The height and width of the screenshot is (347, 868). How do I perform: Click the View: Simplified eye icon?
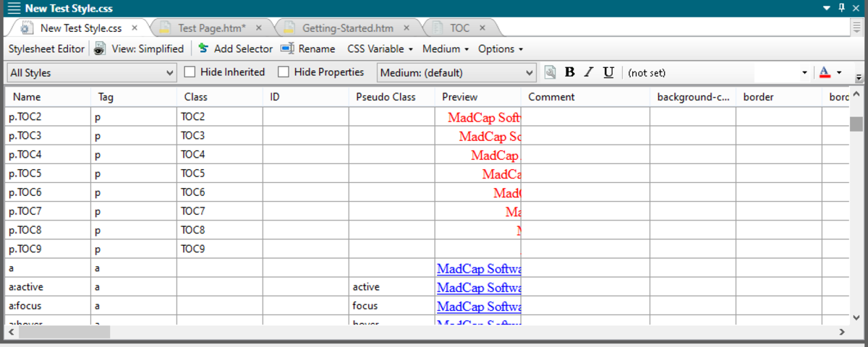pyautogui.click(x=100, y=48)
